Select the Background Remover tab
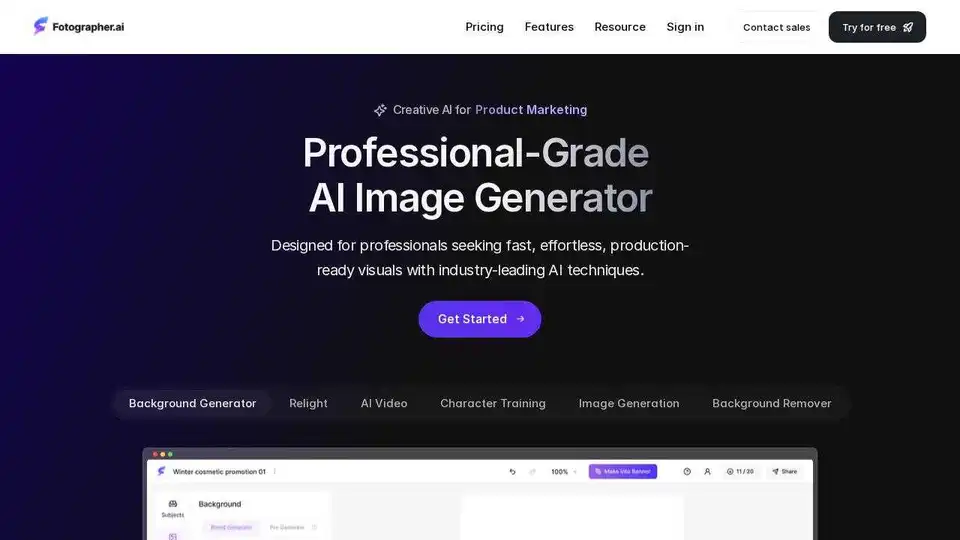This screenshot has width=960, height=540. [x=771, y=403]
